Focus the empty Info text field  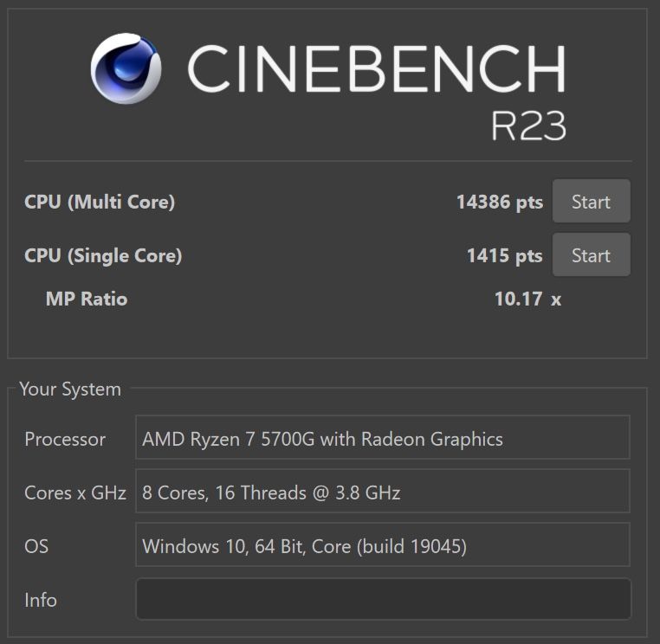point(383,599)
